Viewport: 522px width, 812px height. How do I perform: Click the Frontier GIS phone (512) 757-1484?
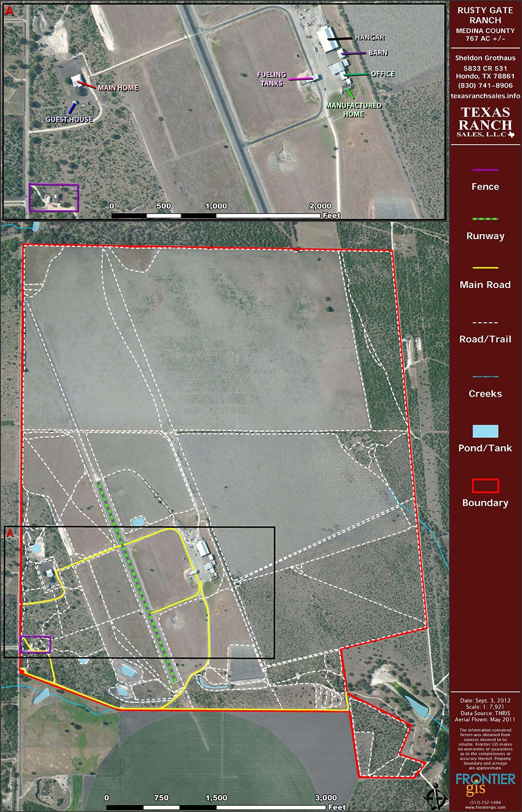coord(485,802)
